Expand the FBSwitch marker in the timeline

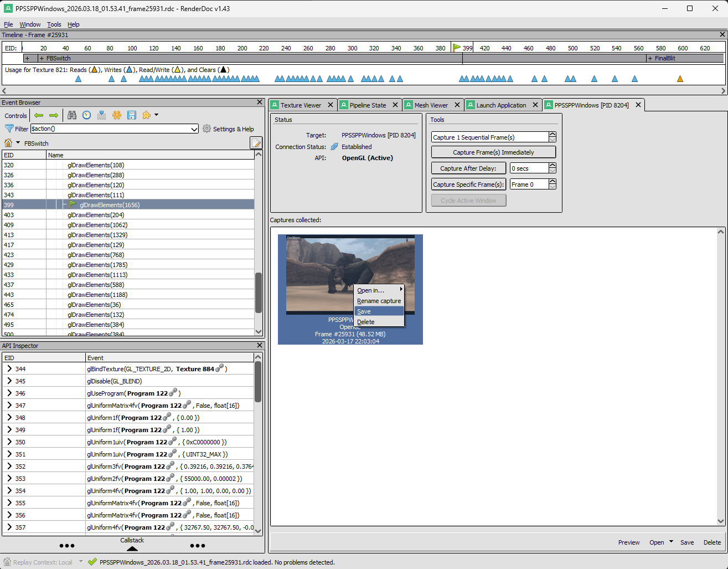point(42,58)
